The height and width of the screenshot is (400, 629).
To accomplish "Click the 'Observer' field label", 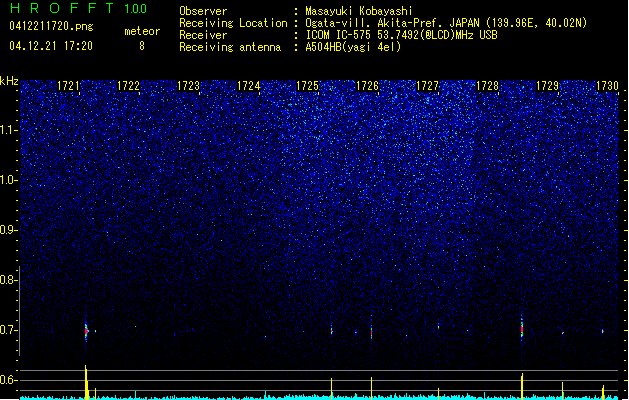I will tap(203, 11).
